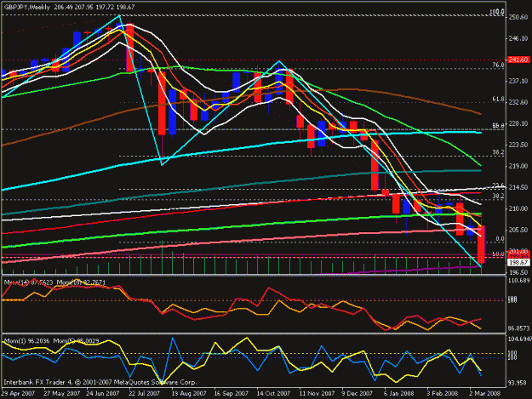Click the 11 Nov 2007 date label
532x399 pixels.
pos(317,394)
